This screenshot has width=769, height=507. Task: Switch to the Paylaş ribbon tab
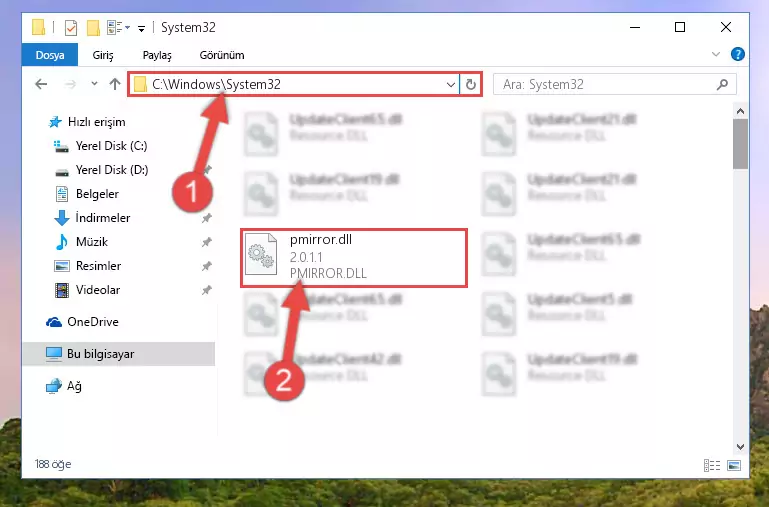click(157, 55)
